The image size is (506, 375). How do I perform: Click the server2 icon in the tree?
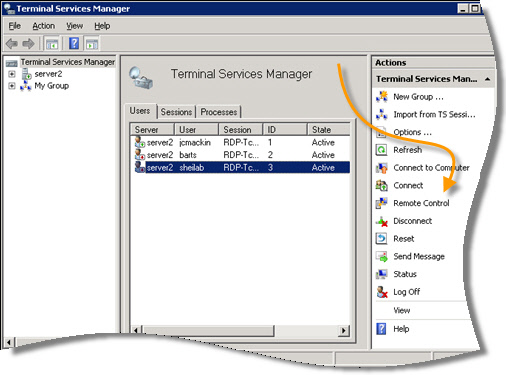pyautogui.click(x=26, y=74)
